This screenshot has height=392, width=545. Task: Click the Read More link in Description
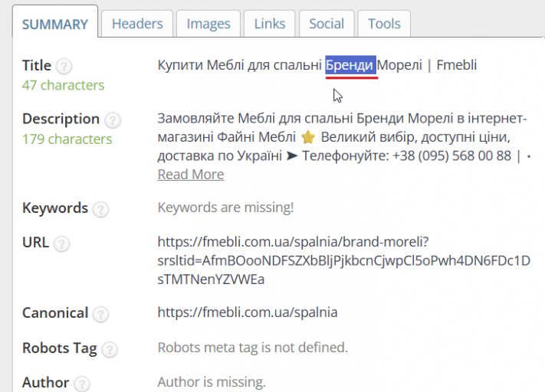(x=190, y=175)
